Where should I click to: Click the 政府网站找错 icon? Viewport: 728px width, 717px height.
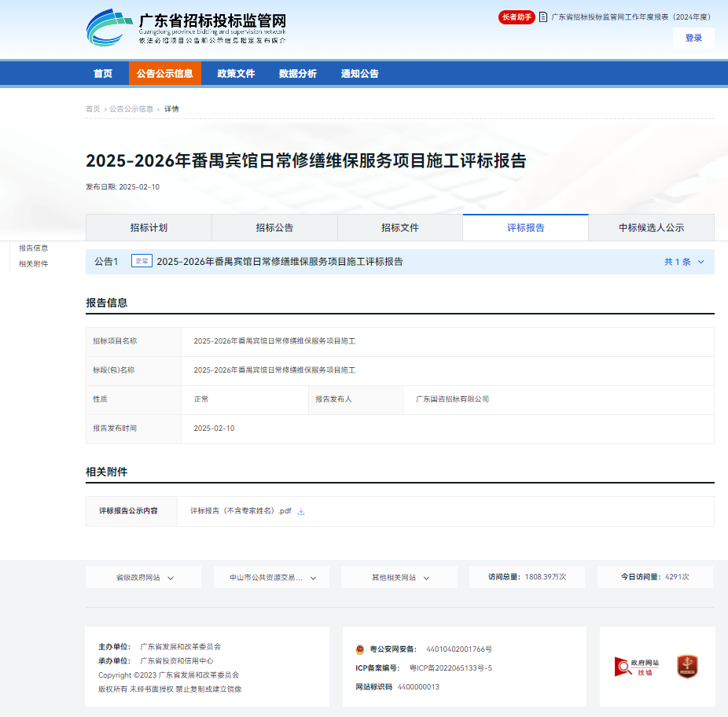pos(637,667)
